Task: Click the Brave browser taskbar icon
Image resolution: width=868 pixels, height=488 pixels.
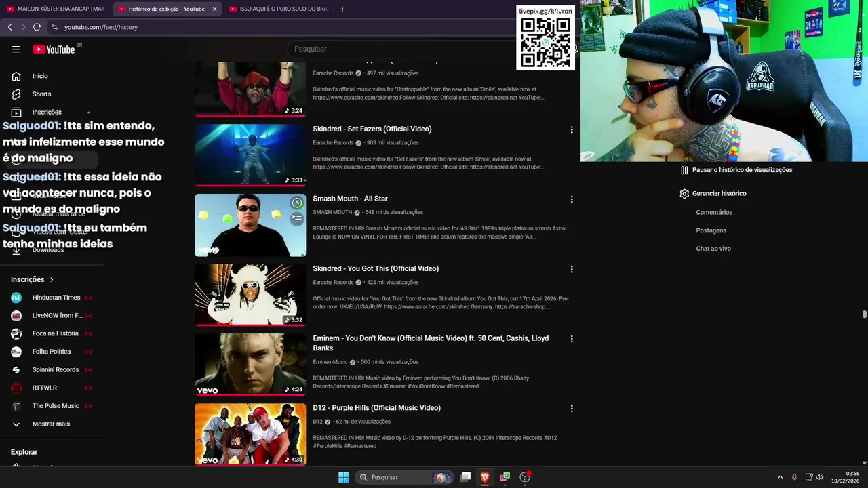Action: (485, 477)
